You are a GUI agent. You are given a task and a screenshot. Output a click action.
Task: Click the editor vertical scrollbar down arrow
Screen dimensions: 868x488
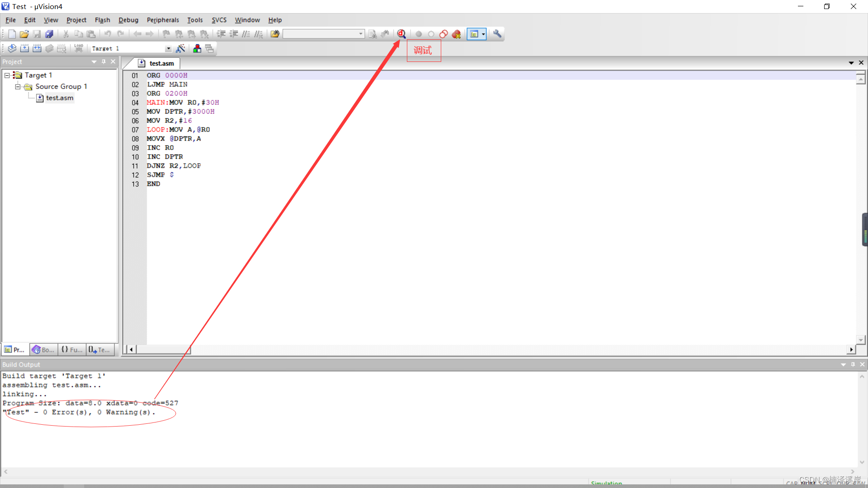tap(861, 340)
